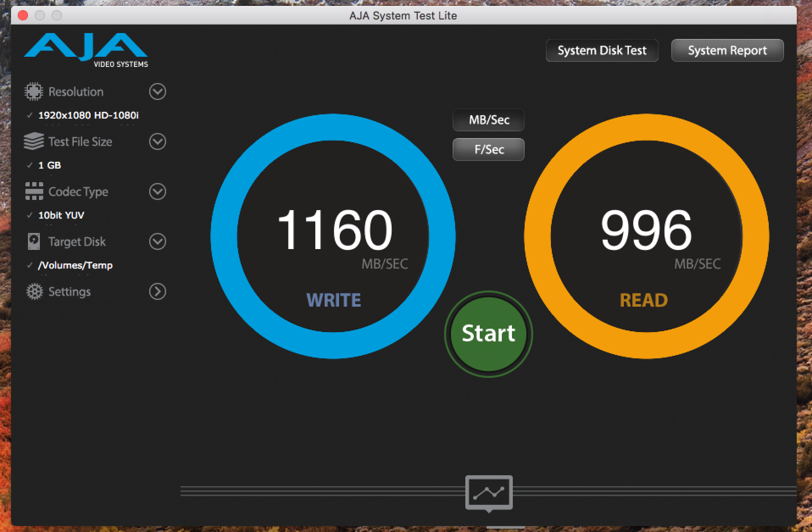Expand the Codec Type dropdown chevron
812x532 pixels.
157,191
